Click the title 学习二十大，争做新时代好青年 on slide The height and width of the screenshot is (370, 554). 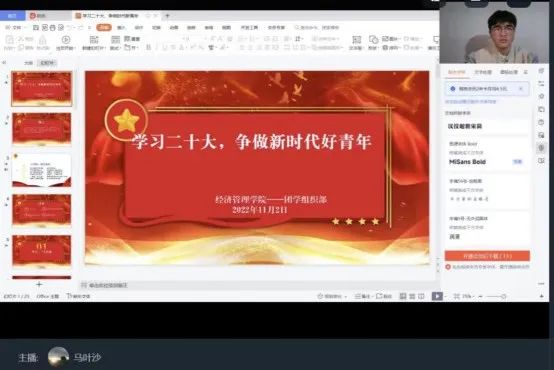point(251,142)
